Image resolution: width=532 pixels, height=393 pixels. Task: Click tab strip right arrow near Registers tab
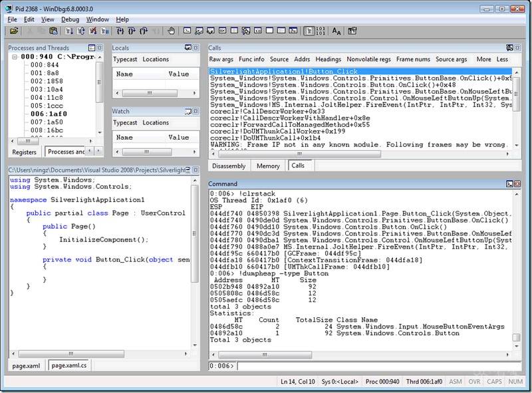click(98, 151)
